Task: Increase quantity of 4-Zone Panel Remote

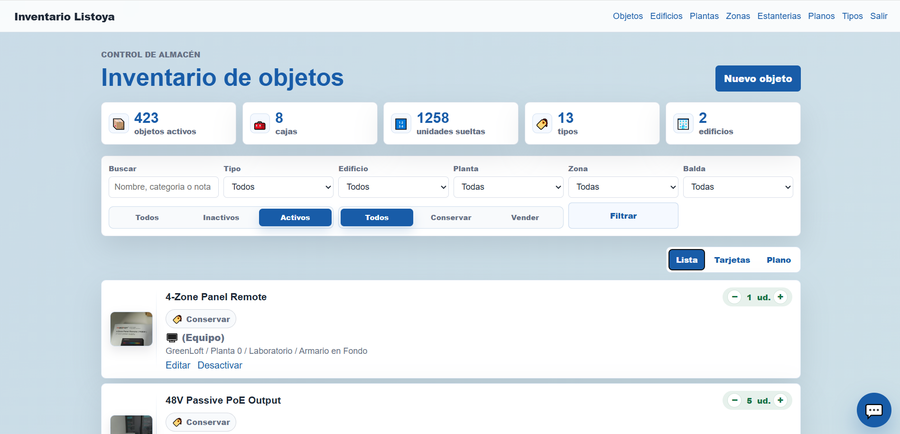Action: (779, 297)
